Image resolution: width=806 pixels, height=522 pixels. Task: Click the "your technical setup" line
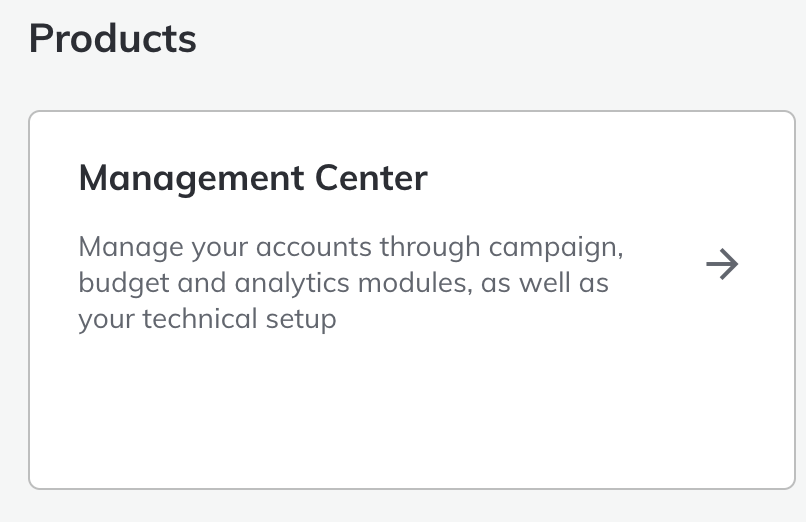tap(207, 320)
